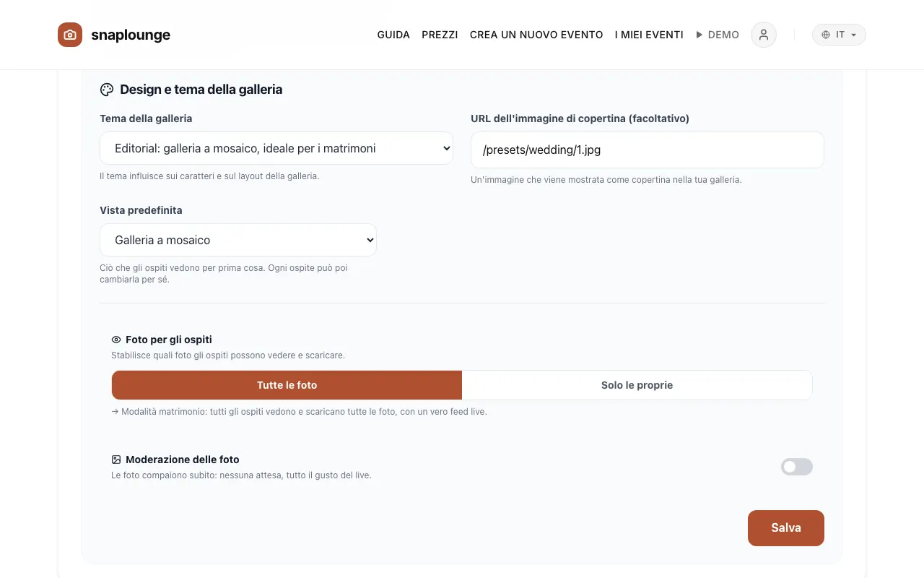
Task: Click the play icon before DEMO
Action: click(x=699, y=35)
